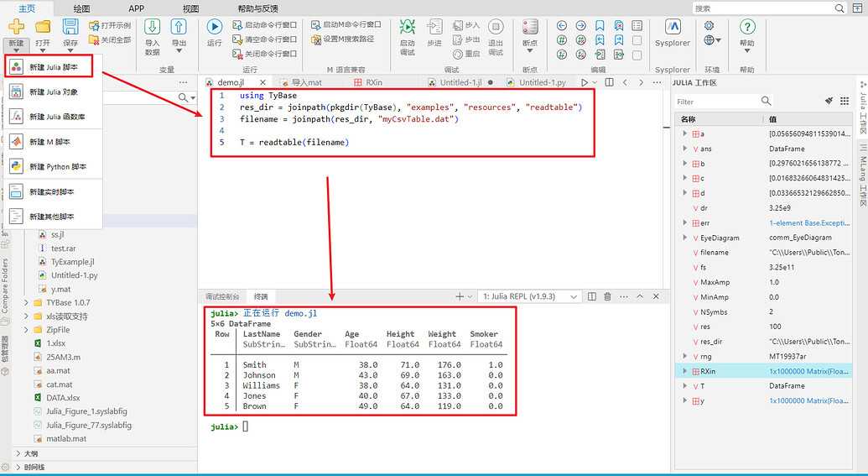
Task: Select 新建 Julia 函数库 menu entry
Action: point(53,117)
